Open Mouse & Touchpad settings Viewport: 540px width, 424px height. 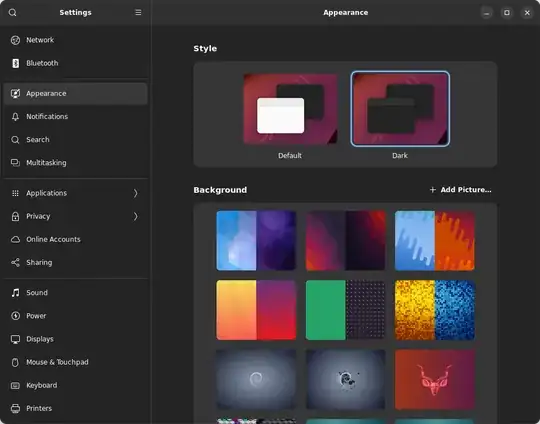click(x=75, y=362)
